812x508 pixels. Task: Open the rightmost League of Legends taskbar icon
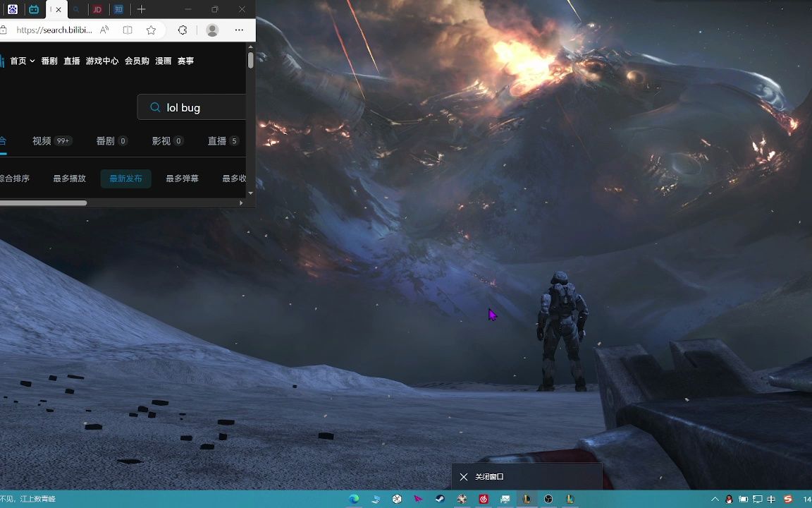click(x=570, y=499)
